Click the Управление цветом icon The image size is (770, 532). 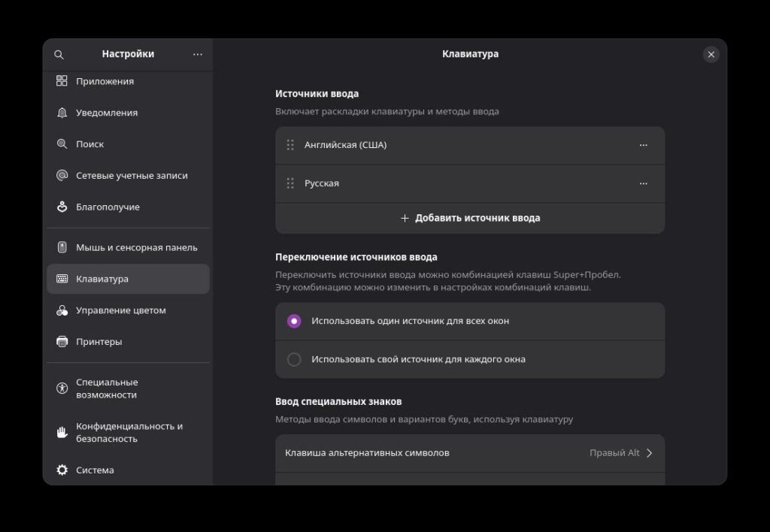[x=62, y=310]
